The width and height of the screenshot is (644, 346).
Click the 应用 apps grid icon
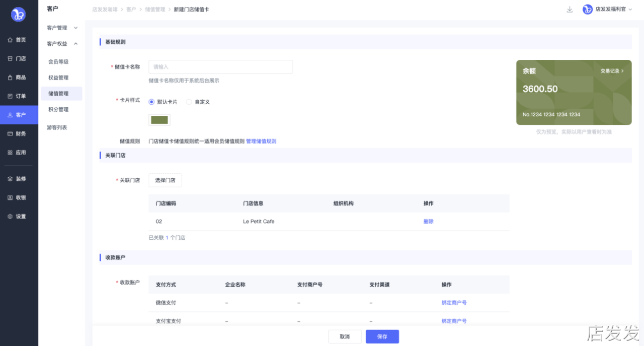click(10, 153)
